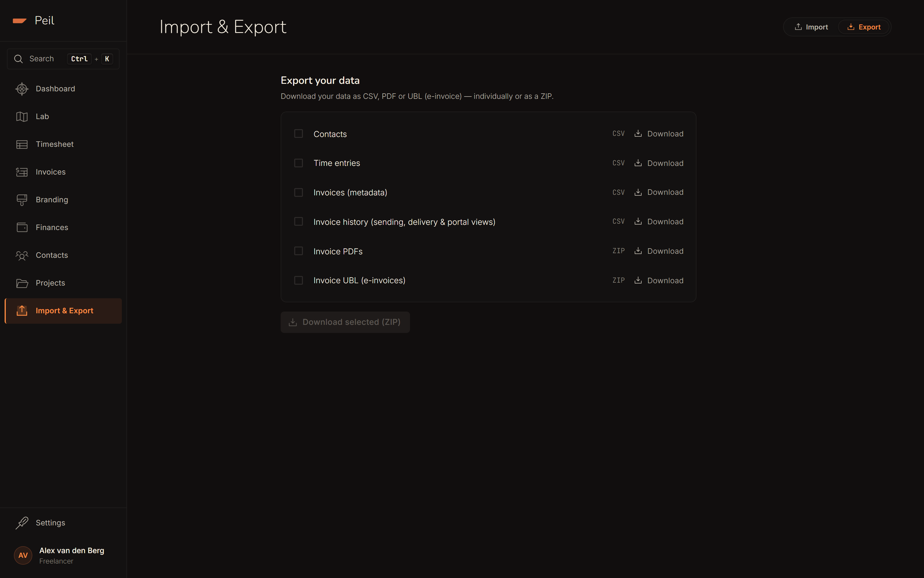This screenshot has height=578, width=924.
Task: Click the Invoices sidebar icon
Action: pos(22,172)
